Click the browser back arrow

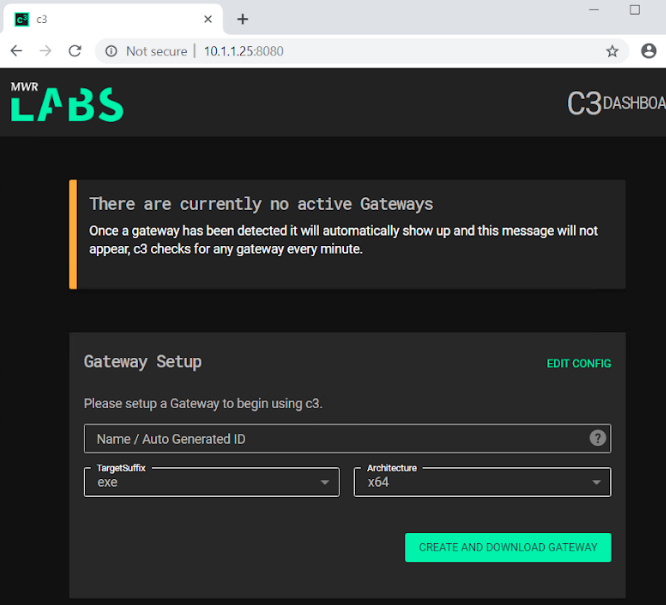(16, 51)
